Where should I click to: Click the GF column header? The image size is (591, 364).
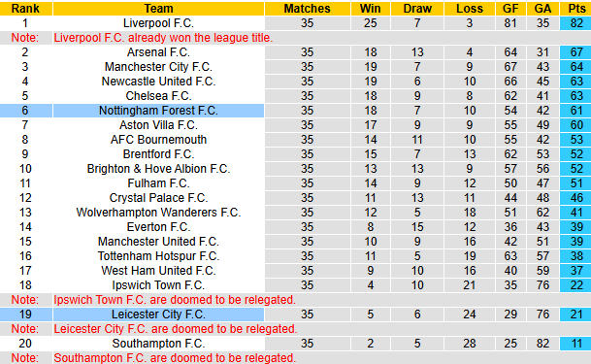click(510, 9)
